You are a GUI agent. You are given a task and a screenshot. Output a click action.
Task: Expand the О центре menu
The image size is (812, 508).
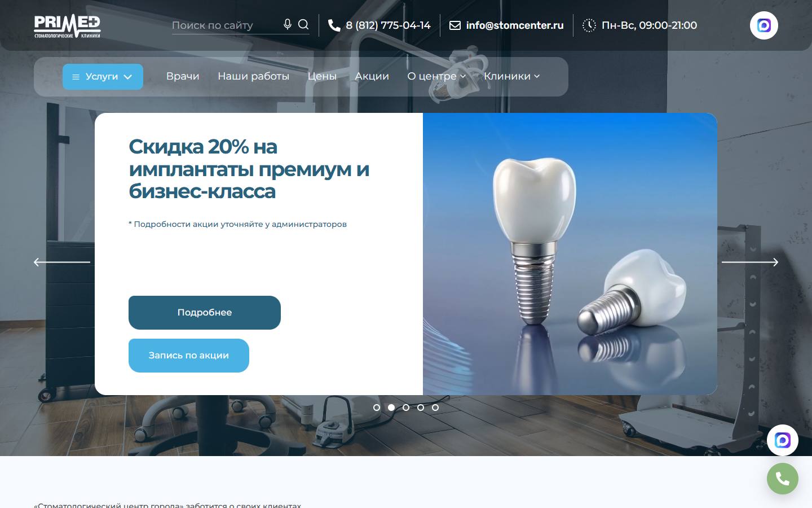click(x=437, y=76)
